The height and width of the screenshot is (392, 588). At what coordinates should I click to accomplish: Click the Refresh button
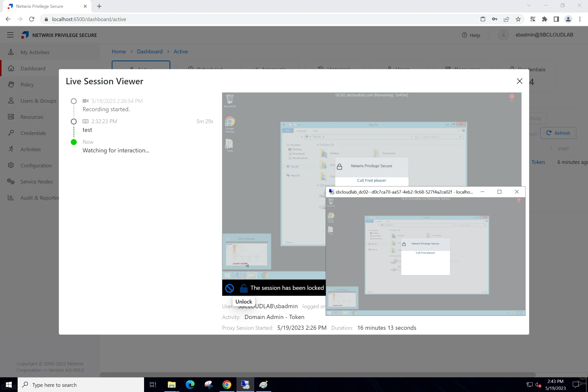558,133
